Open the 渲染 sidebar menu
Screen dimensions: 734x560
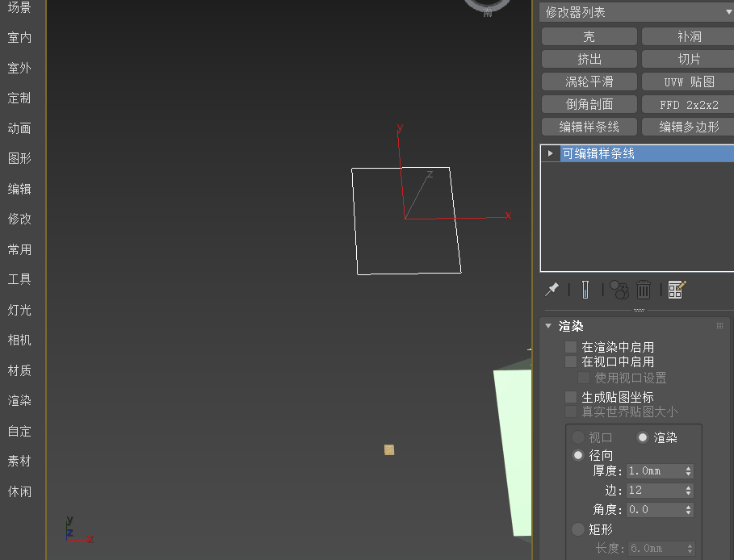tap(19, 400)
